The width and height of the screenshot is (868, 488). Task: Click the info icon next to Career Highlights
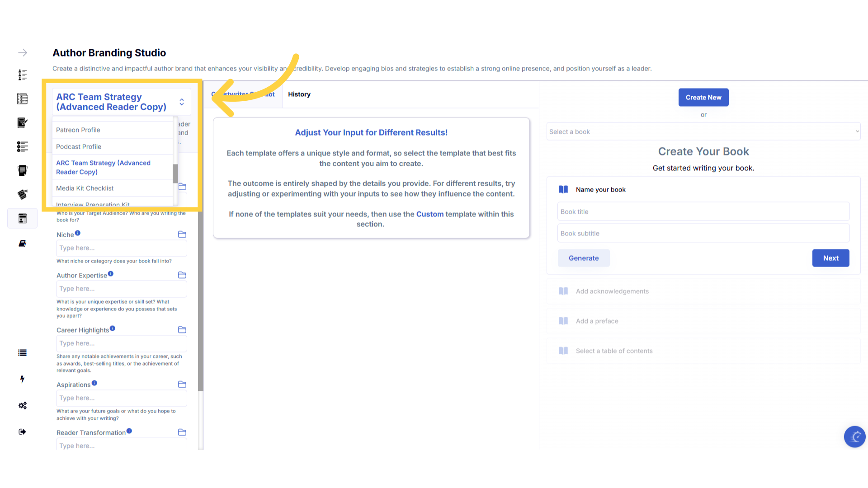tap(113, 328)
